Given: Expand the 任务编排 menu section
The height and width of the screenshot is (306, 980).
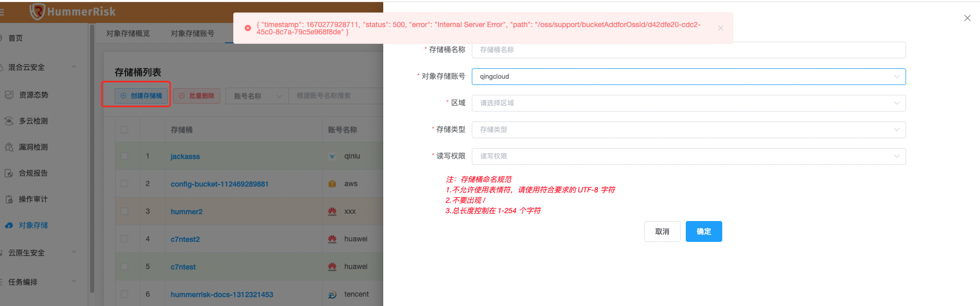Looking at the screenshot, I should (74, 281).
